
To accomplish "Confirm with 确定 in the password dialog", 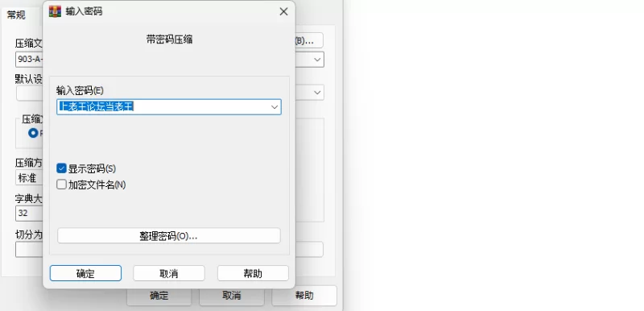I will pyautogui.click(x=85, y=274).
